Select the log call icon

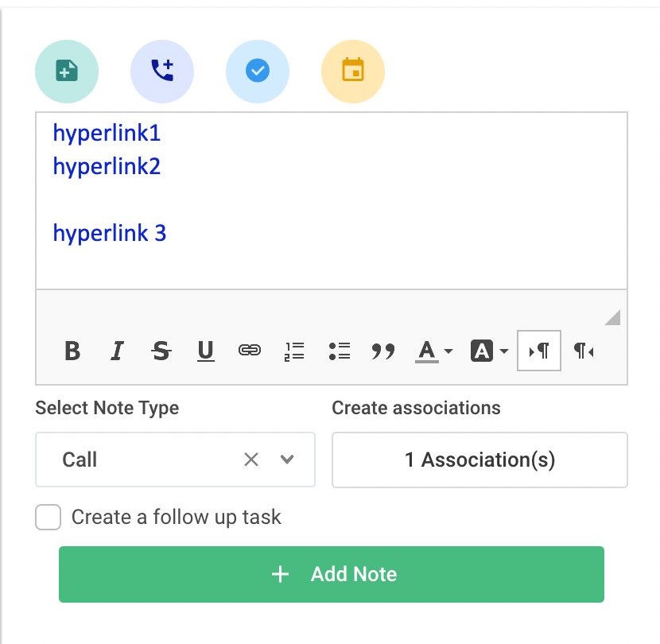162,71
